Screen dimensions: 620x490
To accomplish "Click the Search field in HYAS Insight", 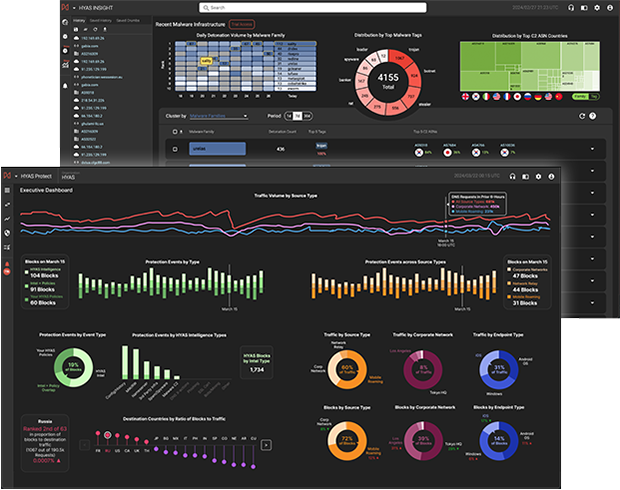I will pos(313,8).
